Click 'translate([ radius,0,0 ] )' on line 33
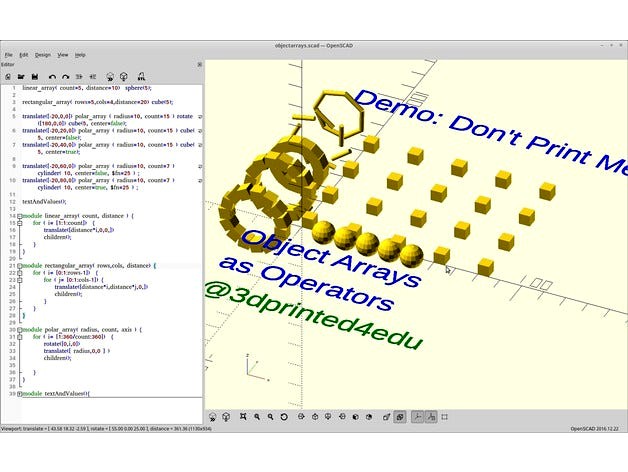 (x=76, y=351)
